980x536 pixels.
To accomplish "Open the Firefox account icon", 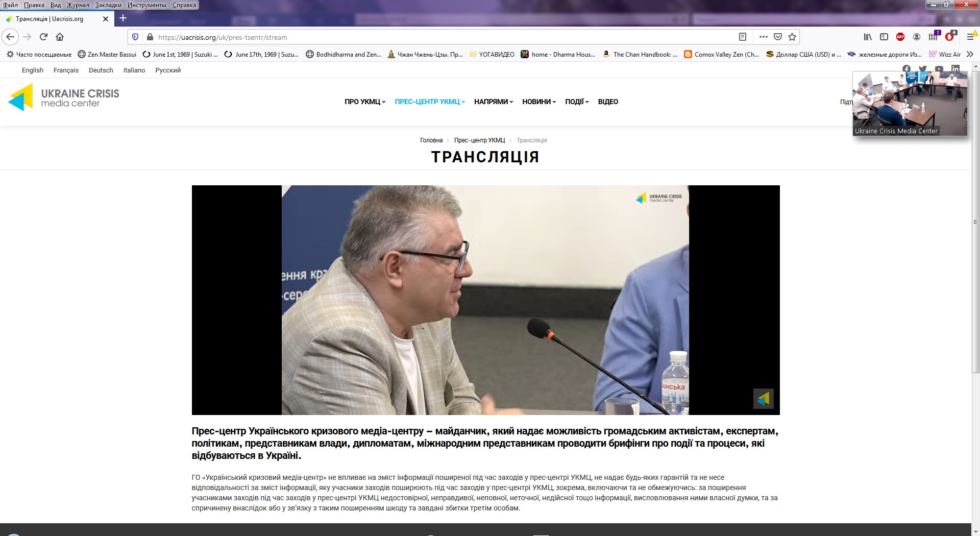I will tap(917, 37).
